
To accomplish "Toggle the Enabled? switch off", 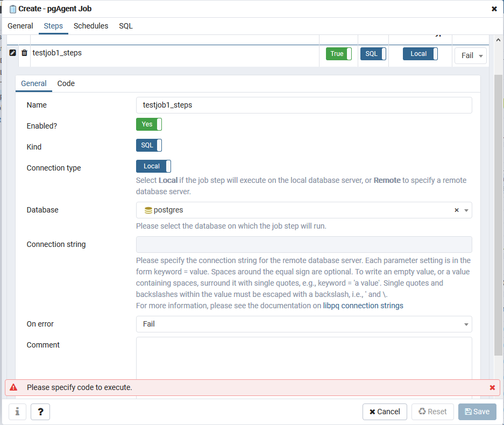I will click(149, 124).
